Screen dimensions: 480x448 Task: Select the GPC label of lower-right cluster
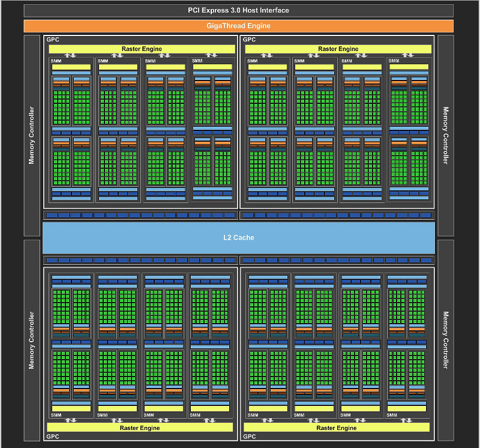coord(250,437)
